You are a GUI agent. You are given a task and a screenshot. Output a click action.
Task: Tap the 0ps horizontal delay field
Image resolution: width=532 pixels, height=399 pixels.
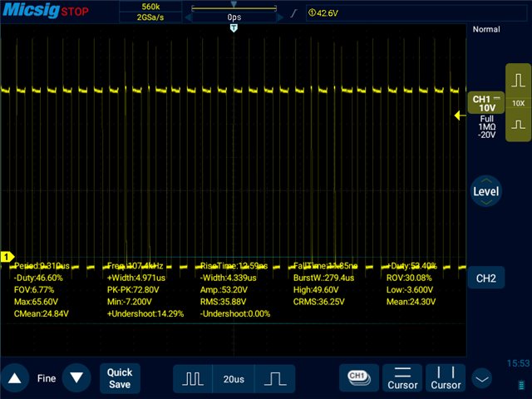point(234,17)
